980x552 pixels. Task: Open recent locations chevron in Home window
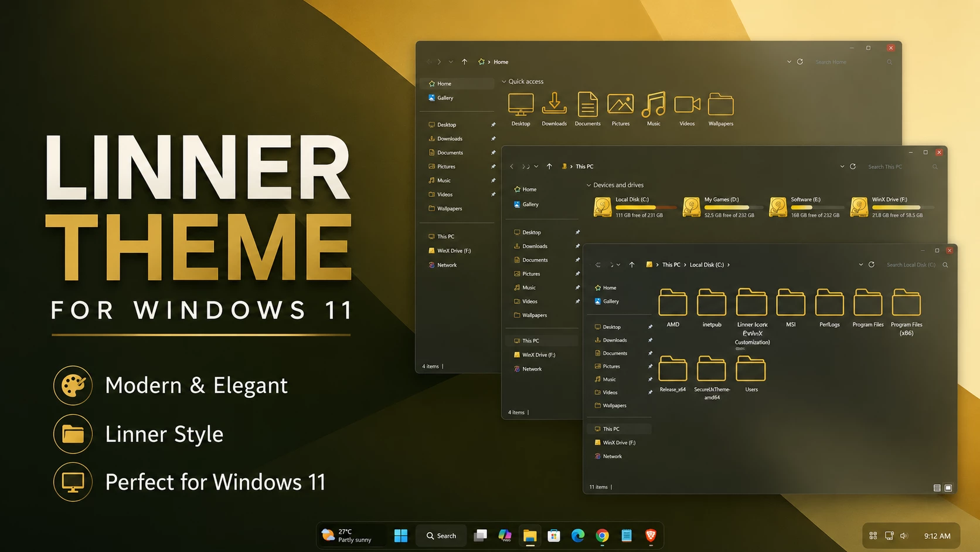(451, 62)
